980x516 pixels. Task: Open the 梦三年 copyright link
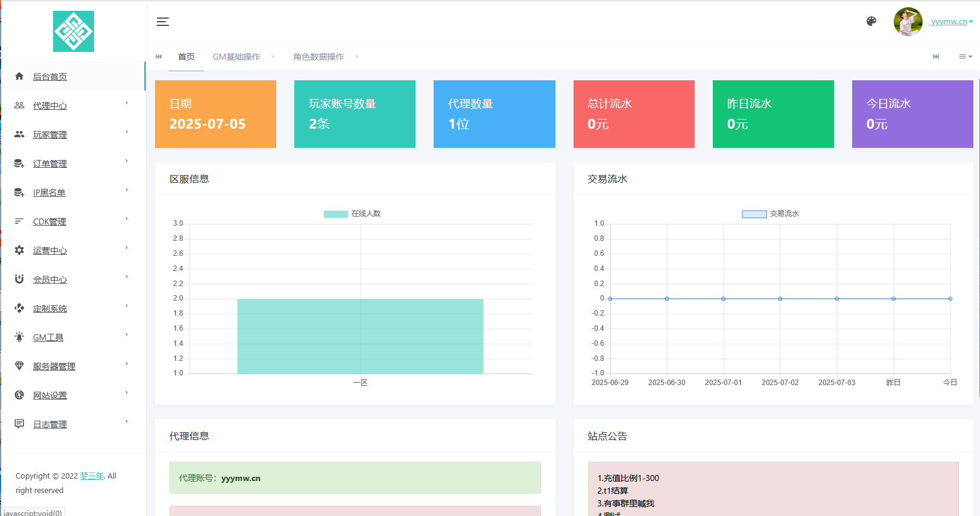pos(92,476)
